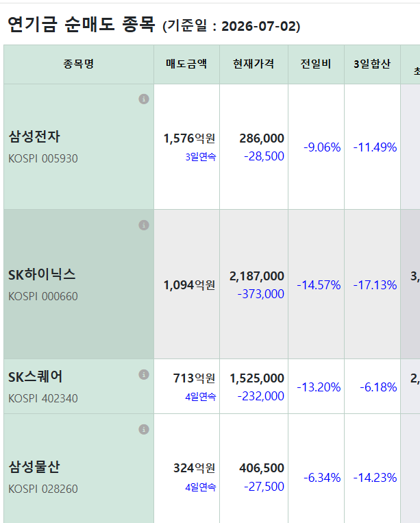Click 4일연속 label in SK스퀘어 row
The width and height of the screenshot is (420, 523).
(x=201, y=397)
